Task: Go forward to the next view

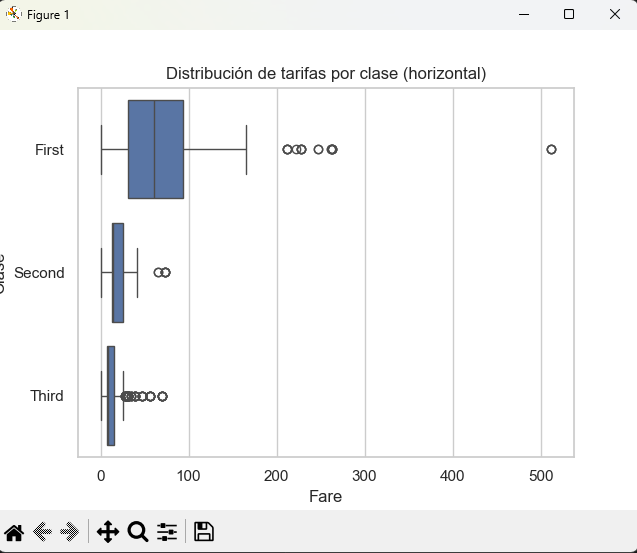Action: coord(69,532)
